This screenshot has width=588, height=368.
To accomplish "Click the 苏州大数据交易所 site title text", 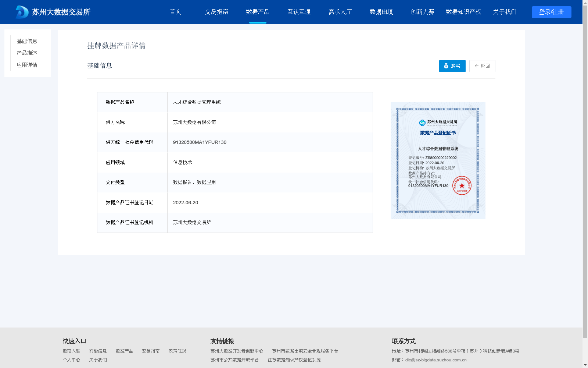I will 61,12.
